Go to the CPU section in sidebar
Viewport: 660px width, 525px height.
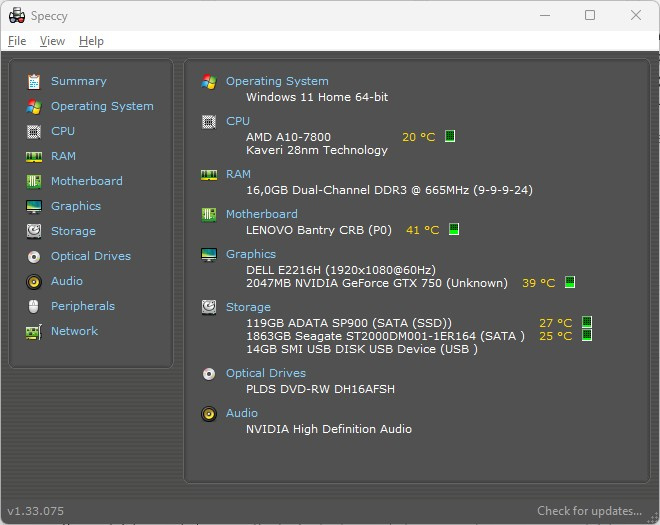coord(63,131)
